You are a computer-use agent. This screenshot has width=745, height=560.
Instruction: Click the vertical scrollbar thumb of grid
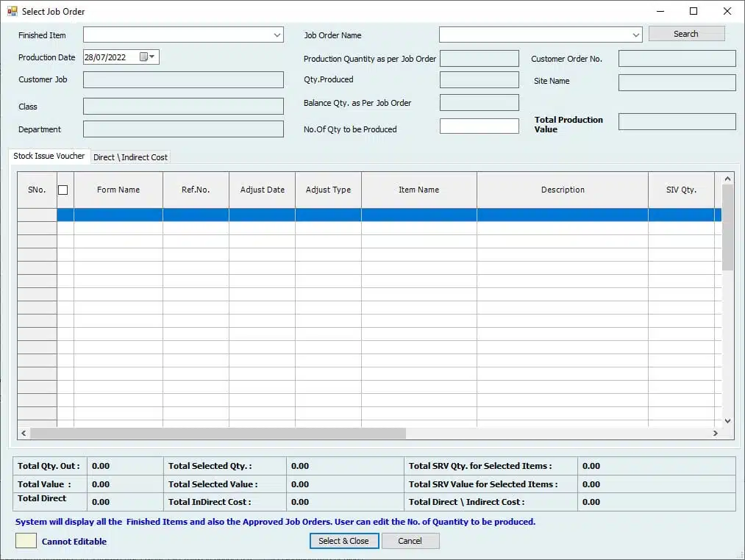pyautogui.click(x=727, y=228)
